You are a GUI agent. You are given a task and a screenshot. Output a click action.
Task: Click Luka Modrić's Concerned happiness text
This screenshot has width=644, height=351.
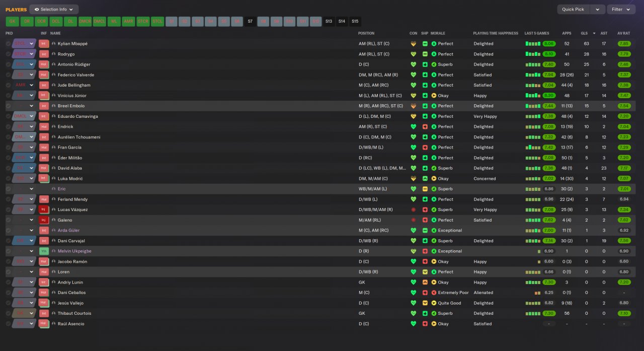[x=485, y=179]
